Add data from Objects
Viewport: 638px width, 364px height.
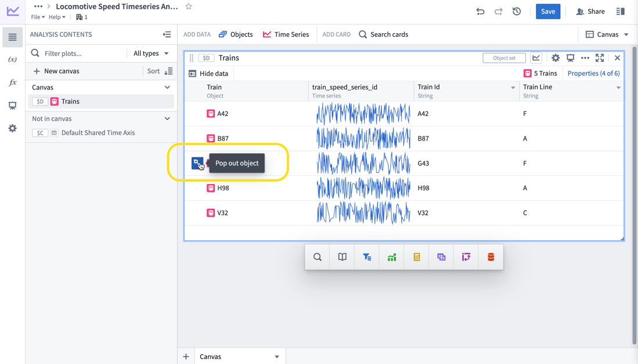coord(236,35)
